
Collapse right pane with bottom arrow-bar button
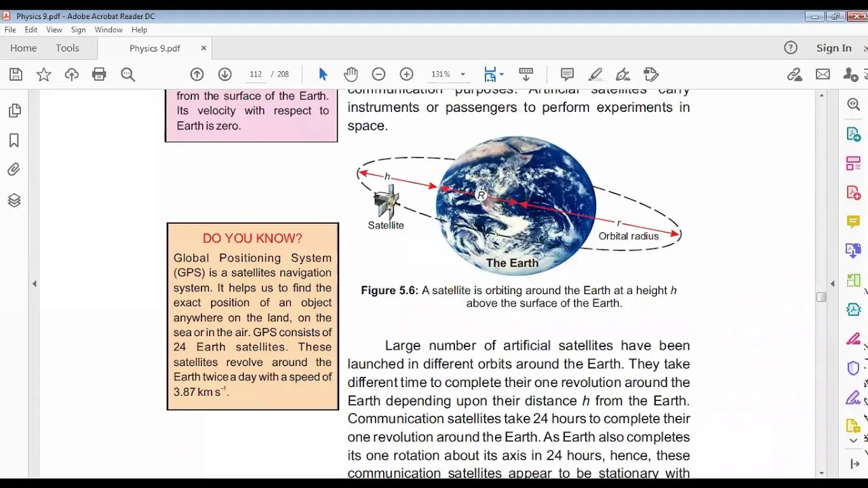854,464
